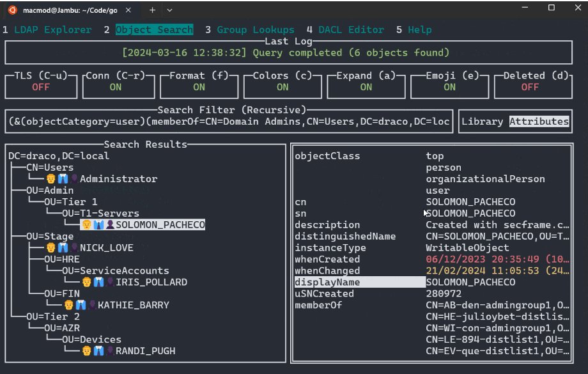This screenshot has width=588, height=374.
Task: Click the necktie emoji beside RANDI_PUGH
Action: 98,351
